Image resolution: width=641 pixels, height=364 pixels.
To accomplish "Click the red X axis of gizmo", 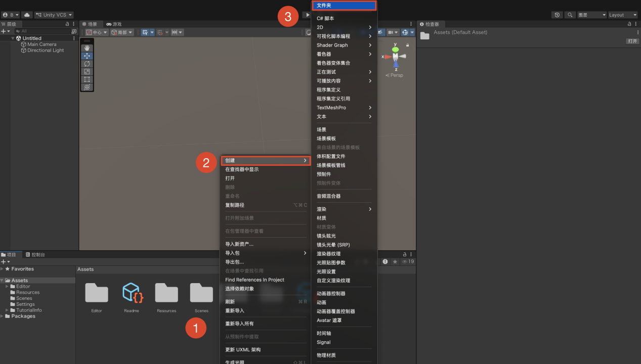I will click(x=387, y=57).
